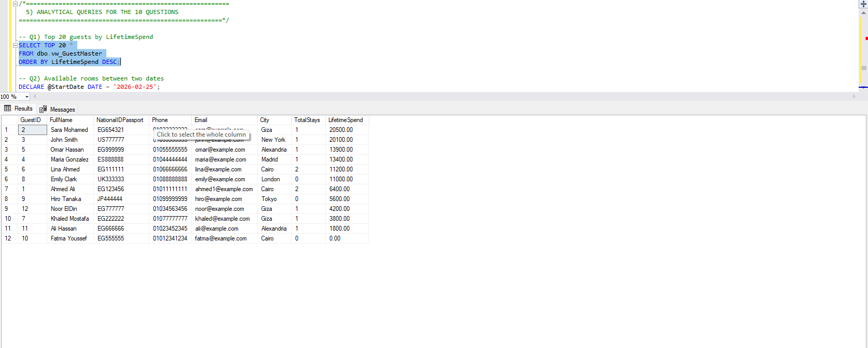Click the LifetimeSpend cell '20100.00'

347,140
